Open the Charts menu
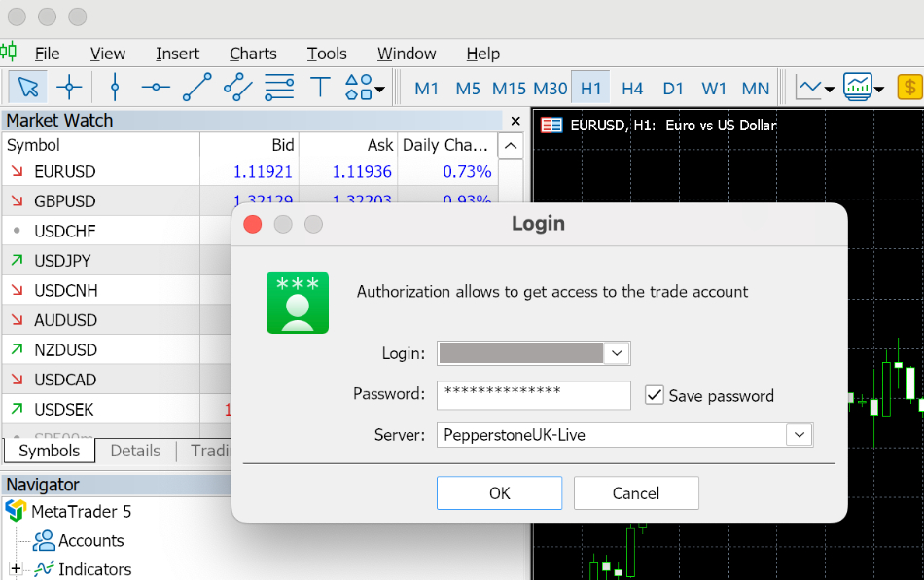The image size is (924, 580). pyautogui.click(x=253, y=54)
